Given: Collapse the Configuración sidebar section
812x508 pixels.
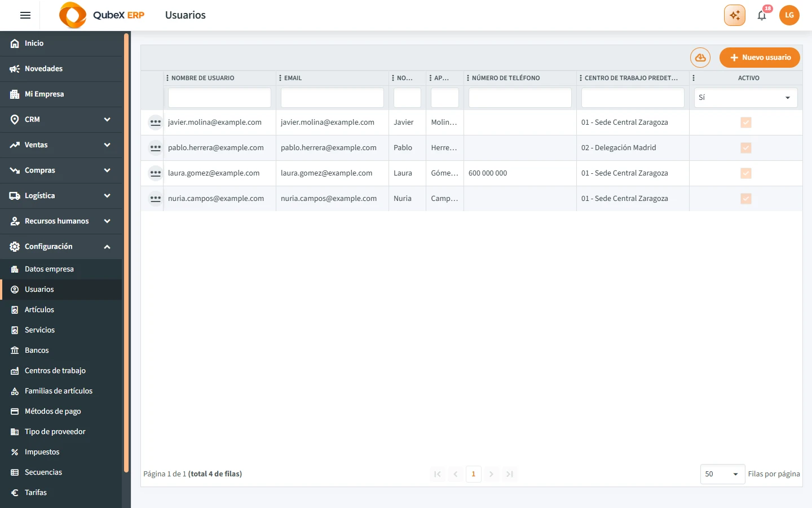Looking at the screenshot, I should coord(61,247).
